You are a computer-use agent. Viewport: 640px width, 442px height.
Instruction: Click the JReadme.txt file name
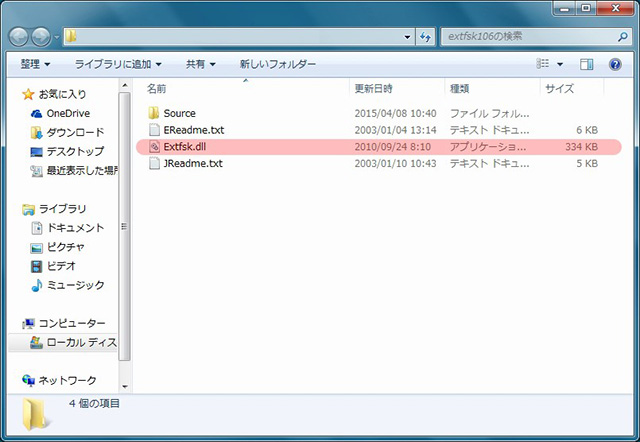pos(193,163)
